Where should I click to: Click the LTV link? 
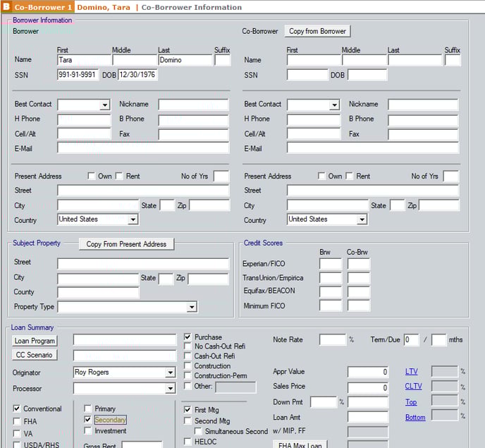(411, 372)
